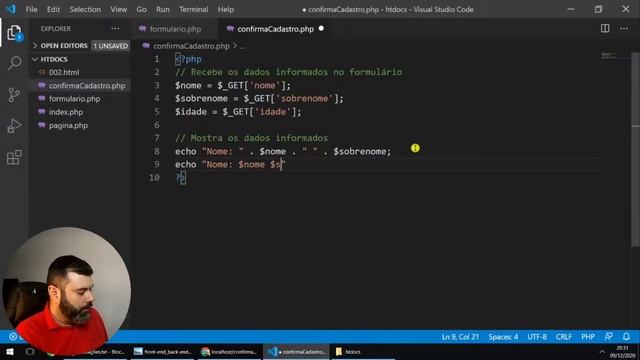Click the comment "// Recebe os dados informados" line

pos(289,72)
